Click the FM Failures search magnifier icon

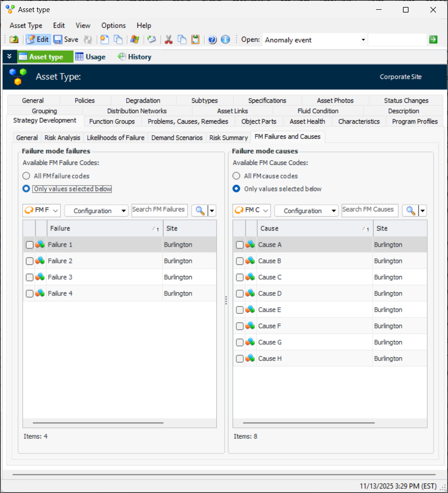[x=200, y=210]
